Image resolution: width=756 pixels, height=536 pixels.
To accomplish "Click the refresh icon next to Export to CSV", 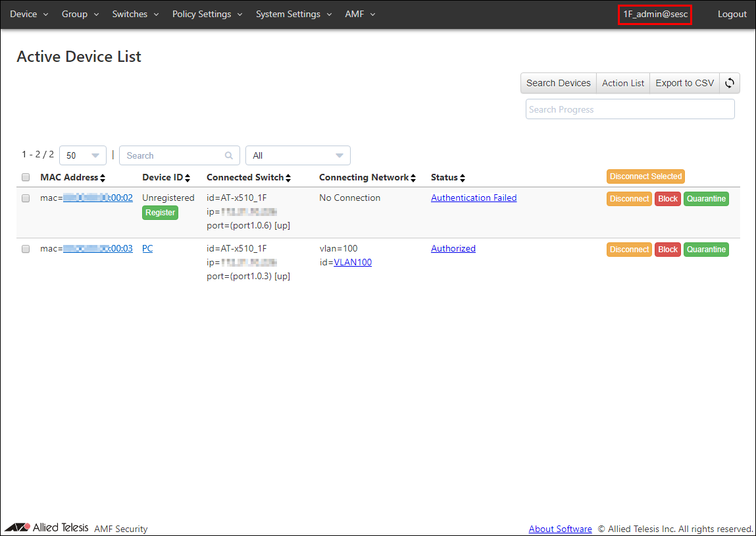I will click(x=730, y=83).
